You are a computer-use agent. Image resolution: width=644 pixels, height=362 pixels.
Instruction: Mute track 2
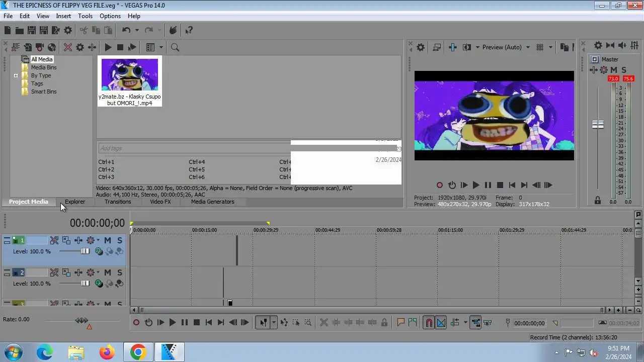(107, 273)
